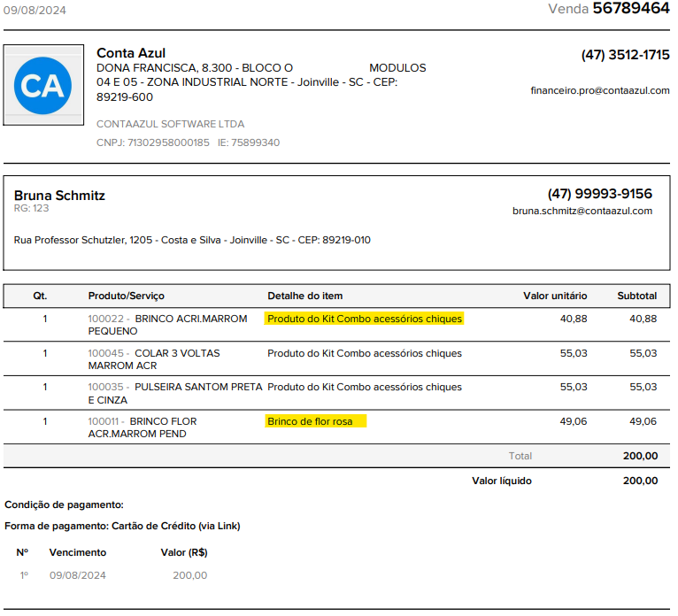Click installment due date 09/08/2024
The height and width of the screenshot is (616, 678).
[78, 576]
